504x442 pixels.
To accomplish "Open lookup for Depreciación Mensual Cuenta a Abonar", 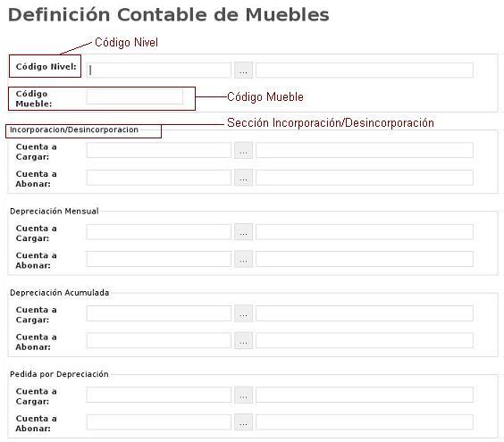I will click(243, 259).
